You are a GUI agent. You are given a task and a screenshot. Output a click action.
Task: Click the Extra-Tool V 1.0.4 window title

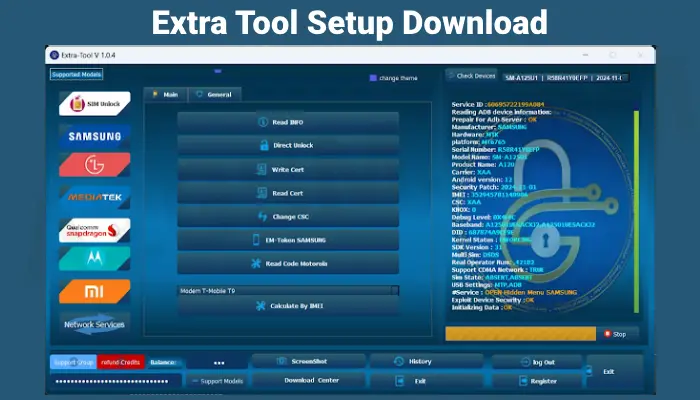point(88,55)
